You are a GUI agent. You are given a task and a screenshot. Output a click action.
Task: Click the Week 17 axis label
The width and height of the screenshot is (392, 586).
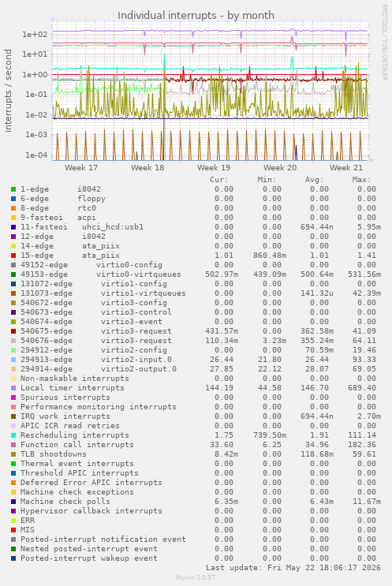tap(81, 167)
